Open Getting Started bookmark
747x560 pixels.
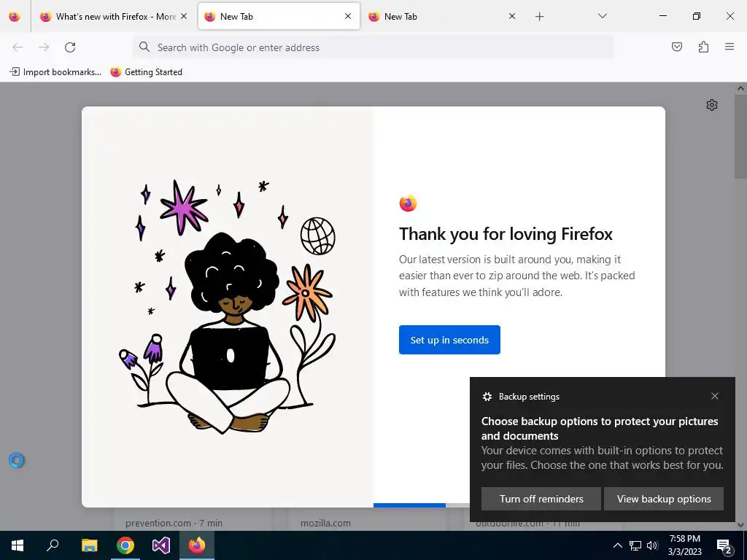pyautogui.click(x=146, y=72)
